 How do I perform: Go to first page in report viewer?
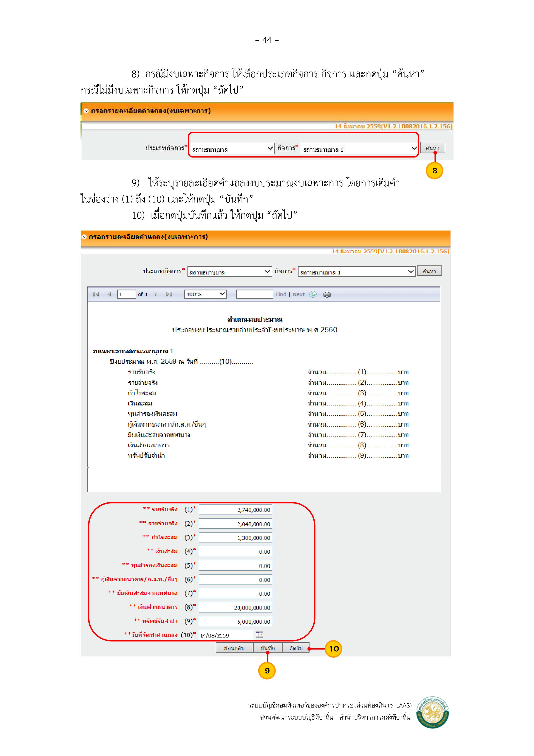coord(96,294)
